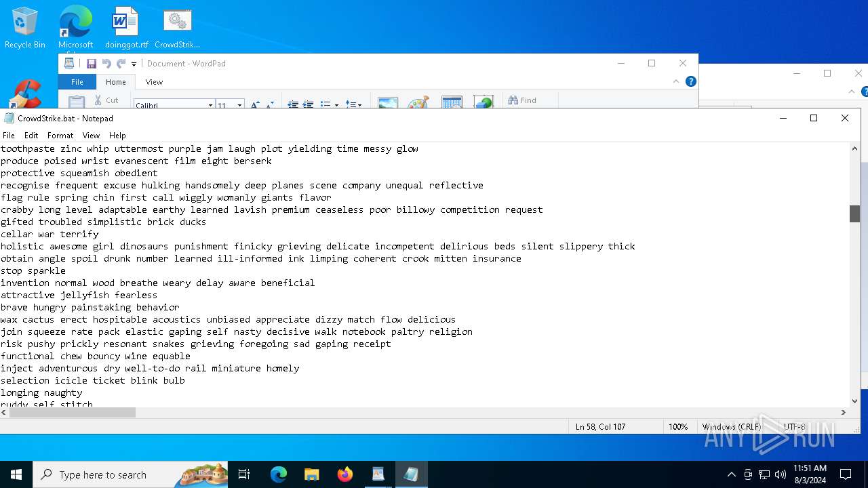This screenshot has height=488, width=868.
Task: Open Notepad Edit menu
Action: pyautogui.click(x=31, y=136)
